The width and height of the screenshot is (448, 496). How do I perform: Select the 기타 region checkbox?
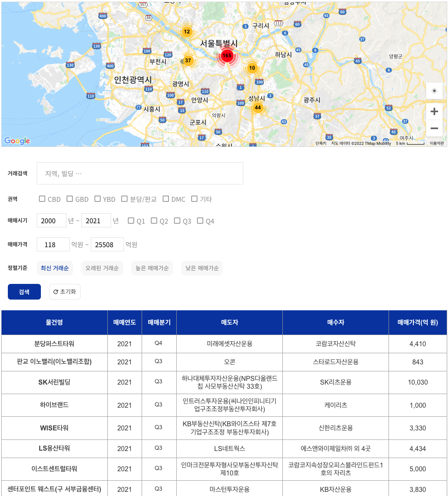[194, 199]
